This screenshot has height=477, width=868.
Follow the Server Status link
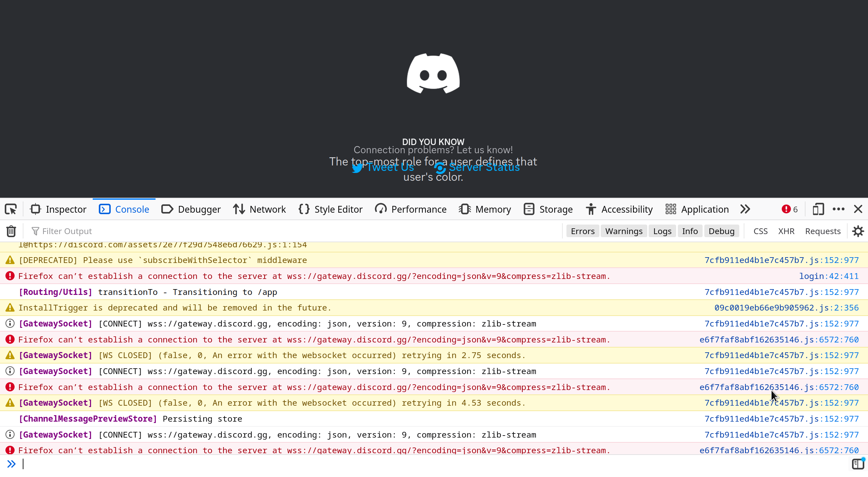[484, 167]
